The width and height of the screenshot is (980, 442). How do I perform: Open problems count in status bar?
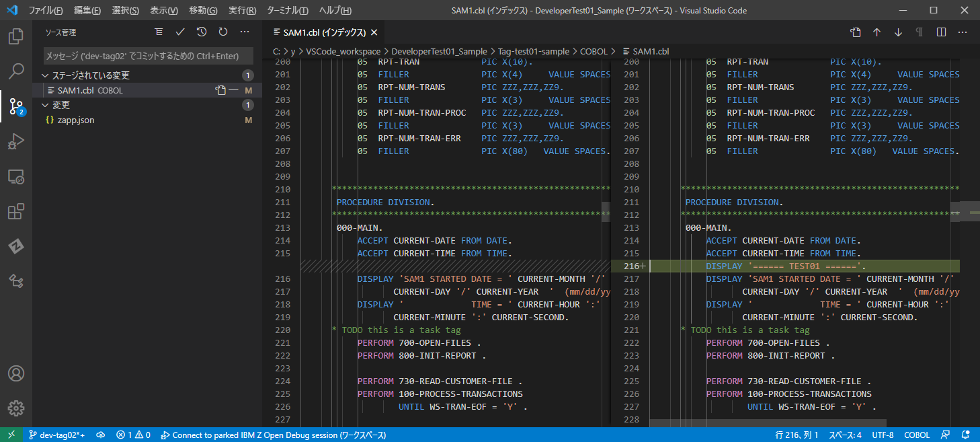[133, 435]
